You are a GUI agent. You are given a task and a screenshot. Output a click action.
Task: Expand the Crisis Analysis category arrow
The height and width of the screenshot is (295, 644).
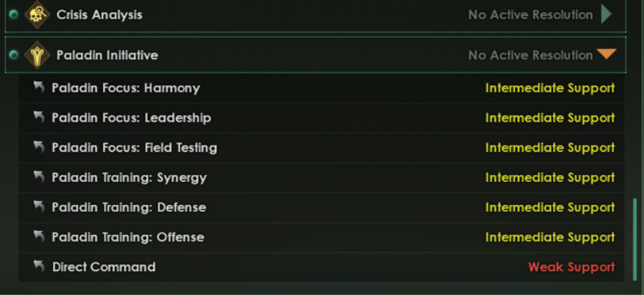coord(606,15)
